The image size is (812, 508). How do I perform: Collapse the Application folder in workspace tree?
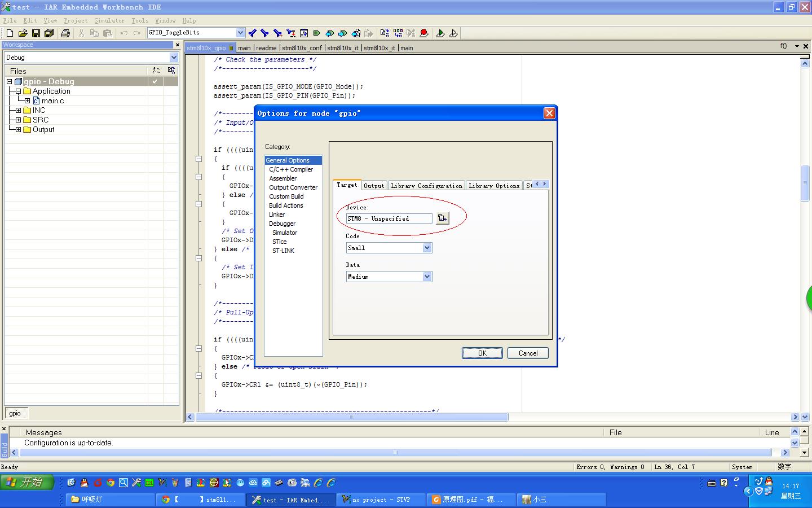coord(18,91)
